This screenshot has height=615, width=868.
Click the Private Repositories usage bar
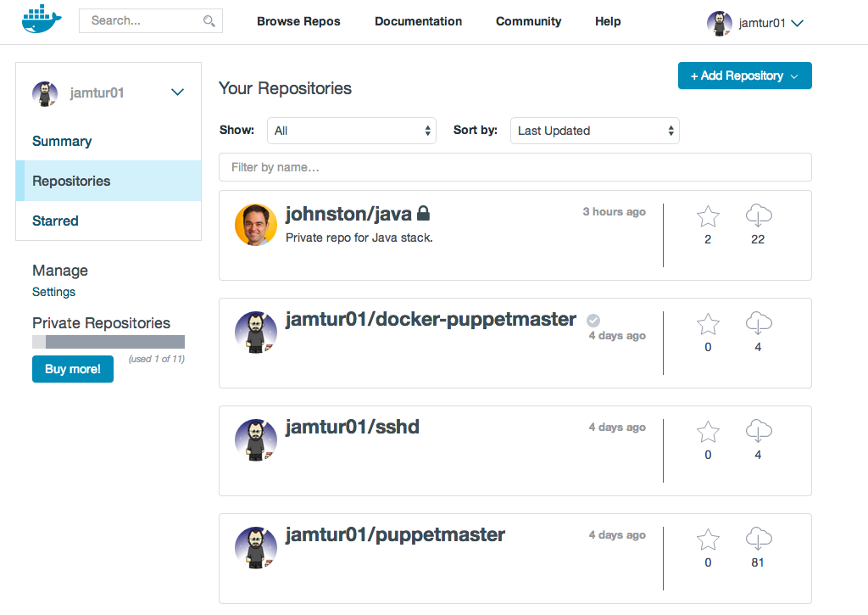[x=108, y=342]
